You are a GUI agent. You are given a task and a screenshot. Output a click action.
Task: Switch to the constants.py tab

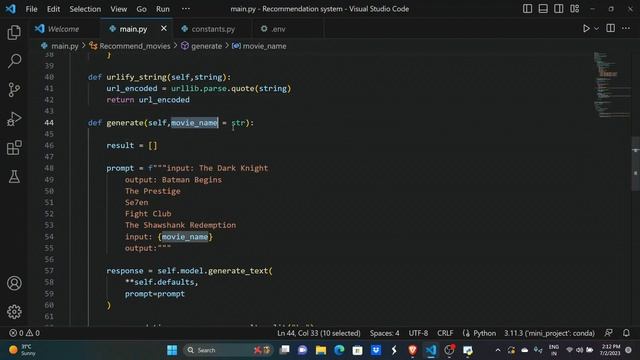pos(213,29)
